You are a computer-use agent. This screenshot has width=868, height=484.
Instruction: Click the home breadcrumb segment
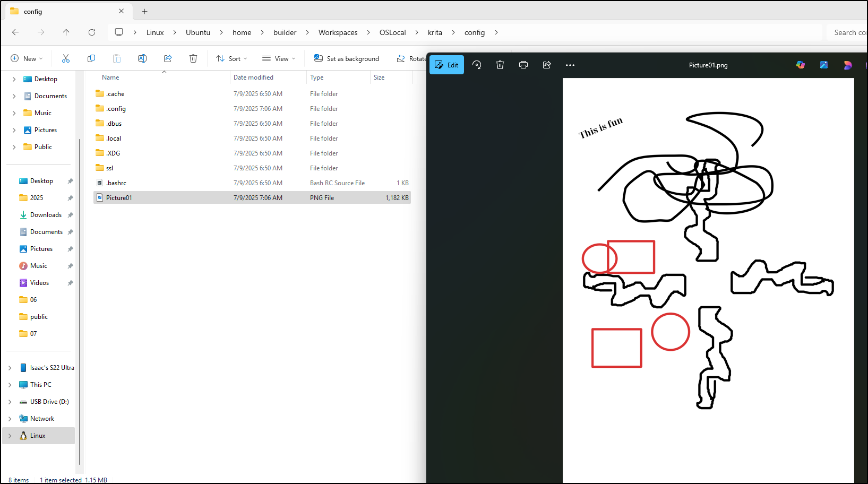coord(242,32)
